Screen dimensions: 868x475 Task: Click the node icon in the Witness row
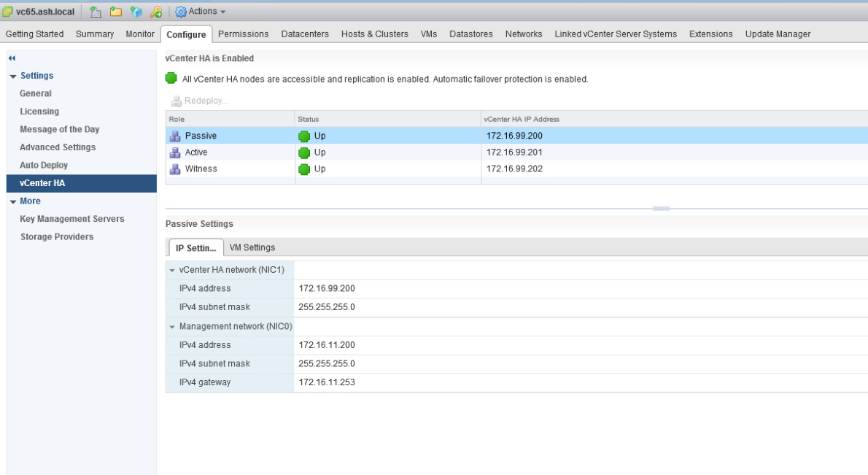(175, 169)
